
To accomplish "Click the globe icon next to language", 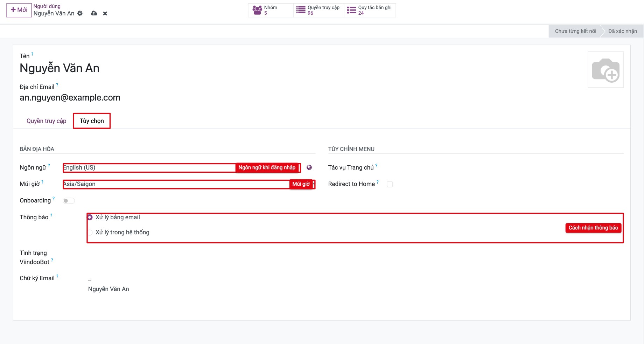I will pos(309,167).
